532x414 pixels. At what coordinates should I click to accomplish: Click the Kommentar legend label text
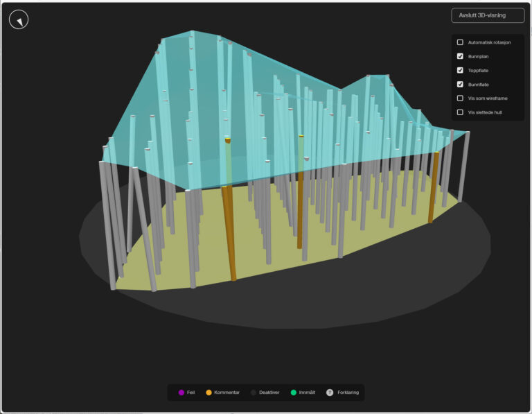[x=227, y=393]
